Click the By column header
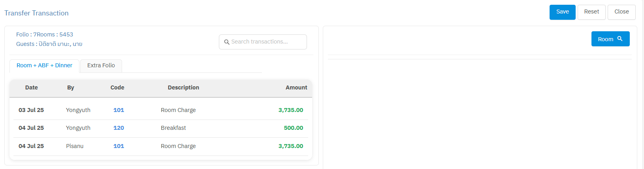The height and width of the screenshot is (169, 644). 71,87
